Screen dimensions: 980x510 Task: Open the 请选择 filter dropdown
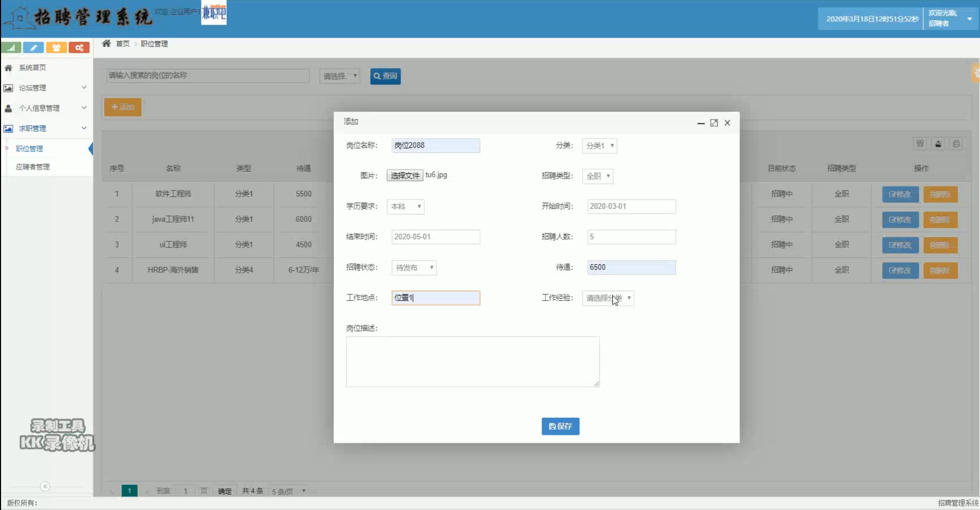pos(340,76)
